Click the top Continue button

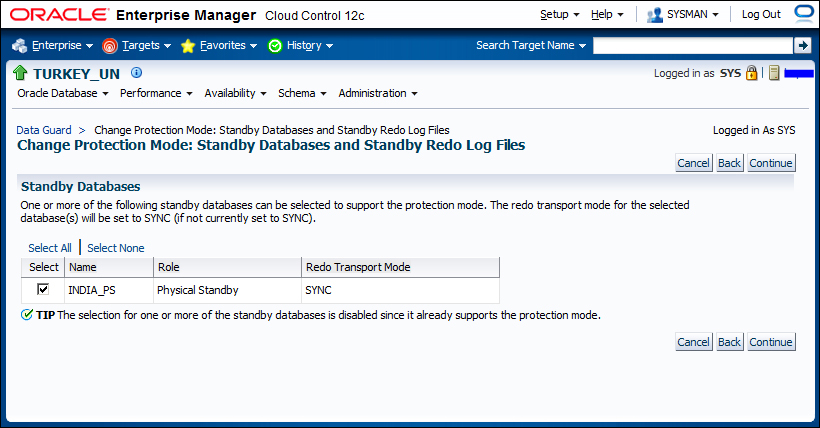[771, 163]
